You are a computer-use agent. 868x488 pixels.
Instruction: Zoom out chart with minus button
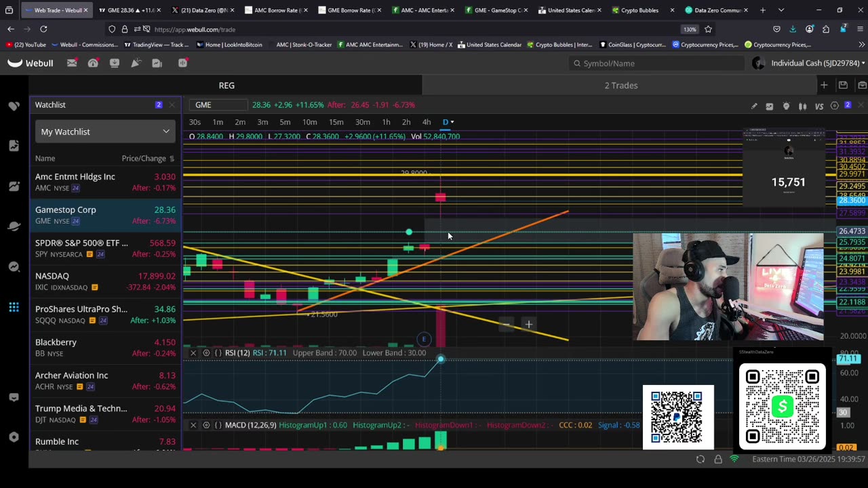point(507,325)
